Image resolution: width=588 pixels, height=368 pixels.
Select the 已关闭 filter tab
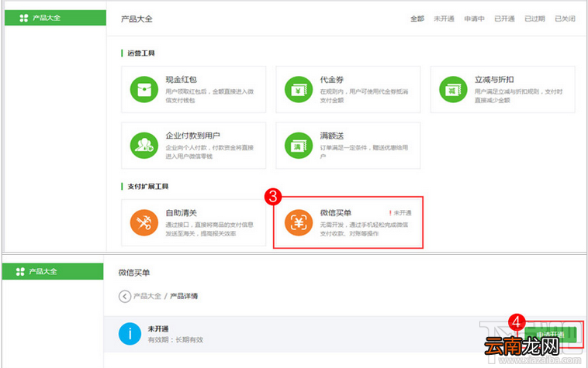[566, 19]
